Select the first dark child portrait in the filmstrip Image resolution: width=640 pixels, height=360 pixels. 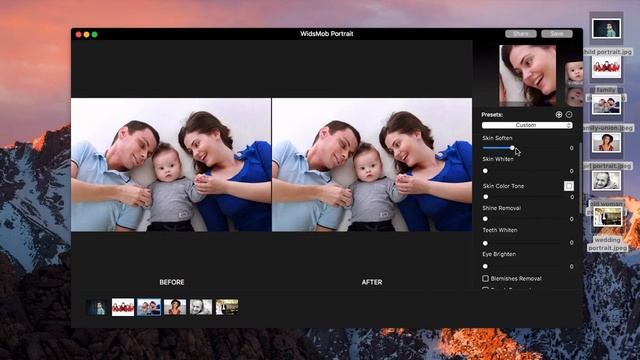tap(97, 307)
